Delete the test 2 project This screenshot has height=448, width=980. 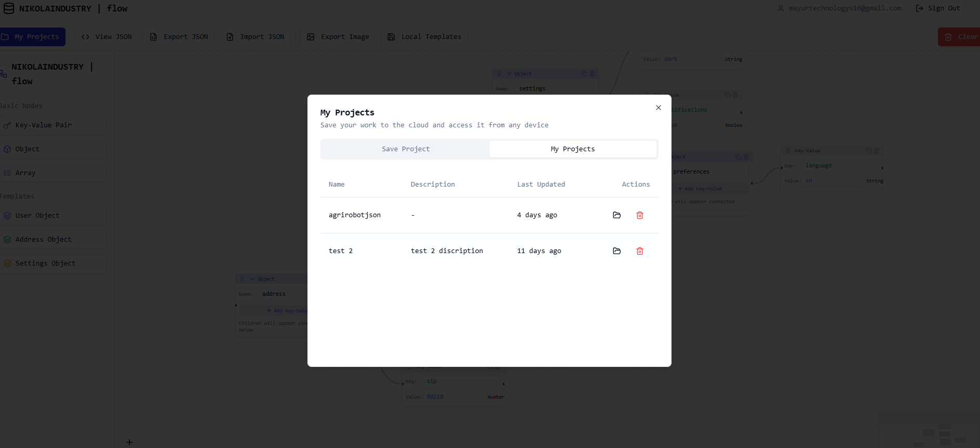(x=639, y=251)
